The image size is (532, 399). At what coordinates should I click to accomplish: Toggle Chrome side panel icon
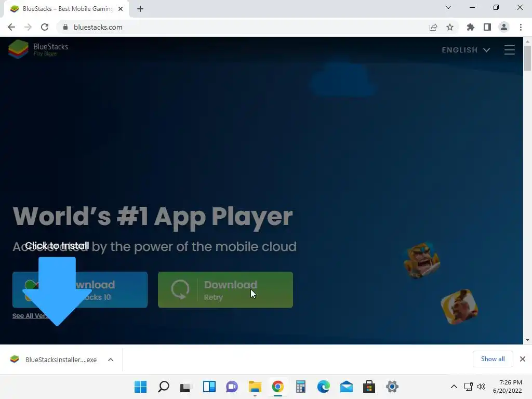pos(487,27)
